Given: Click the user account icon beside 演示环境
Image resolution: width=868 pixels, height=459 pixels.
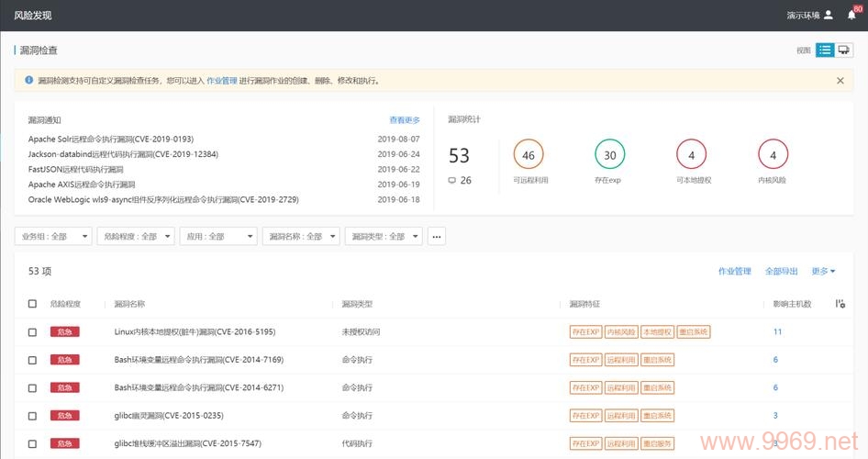Looking at the screenshot, I should click(x=829, y=15).
